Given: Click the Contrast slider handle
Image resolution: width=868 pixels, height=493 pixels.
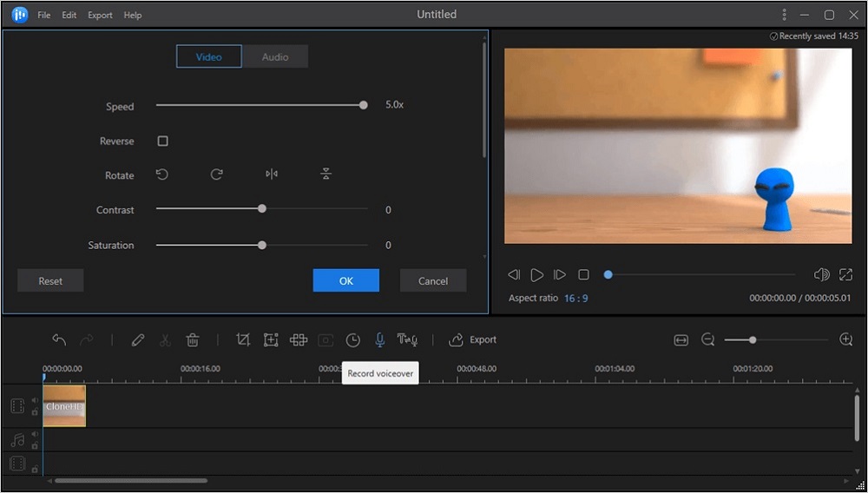Looking at the screenshot, I should [262, 209].
